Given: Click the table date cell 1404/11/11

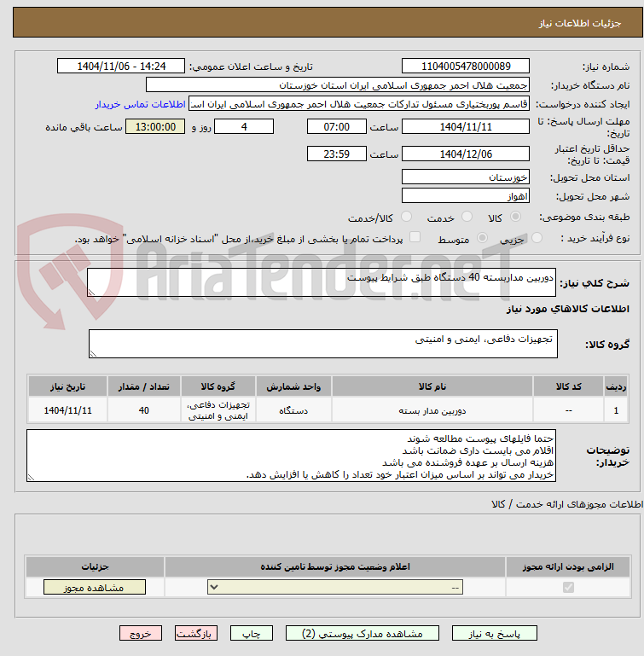Looking at the screenshot, I should point(67,410).
